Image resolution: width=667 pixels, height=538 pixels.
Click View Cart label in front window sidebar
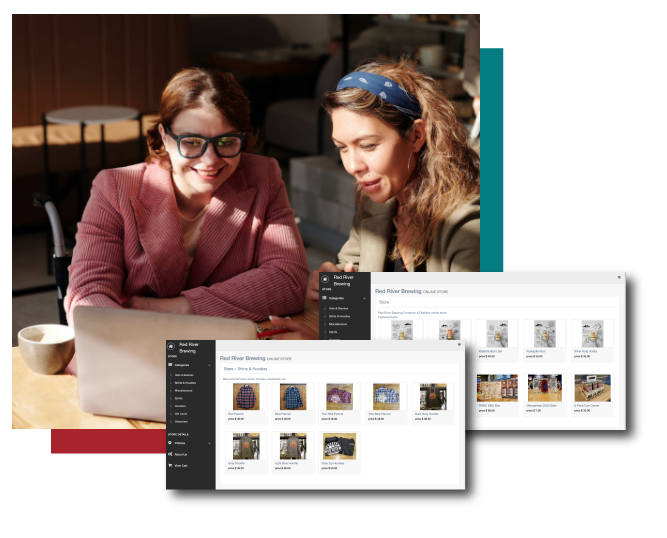[x=181, y=465]
